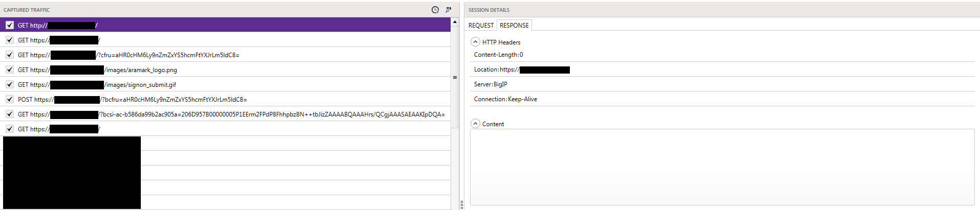Click the traffic list scrollbar grip
Image resolution: width=980 pixels, height=210 pixels.
(x=455, y=78)
